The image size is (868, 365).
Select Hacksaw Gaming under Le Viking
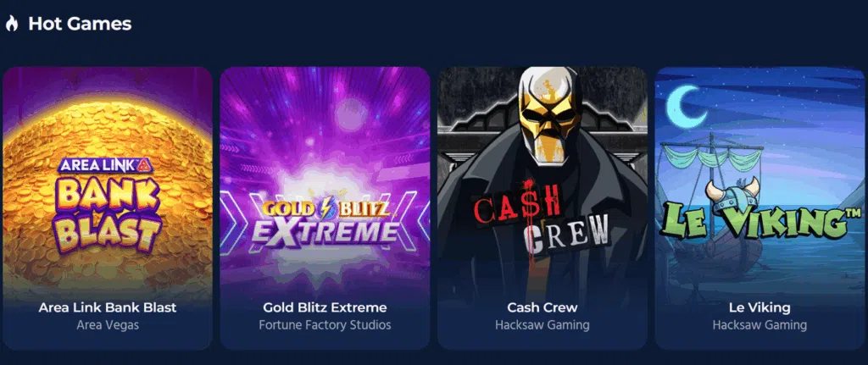point(759,324)
